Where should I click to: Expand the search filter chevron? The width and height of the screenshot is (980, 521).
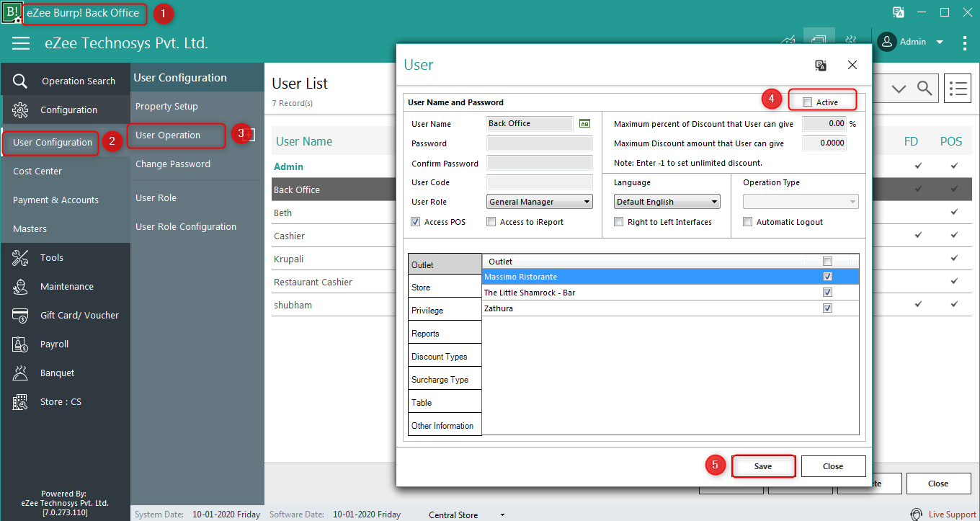point(899,88)
